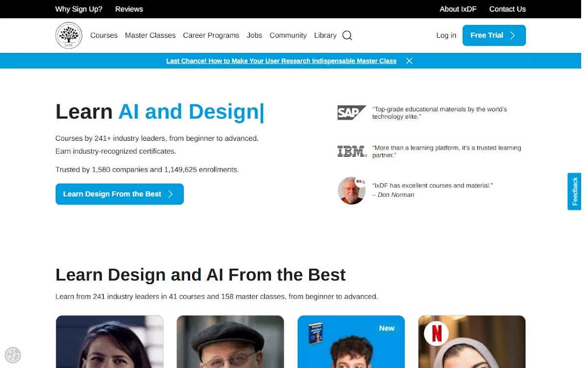
Task: Open the Reviews link
Action: (x=129, y=9)
